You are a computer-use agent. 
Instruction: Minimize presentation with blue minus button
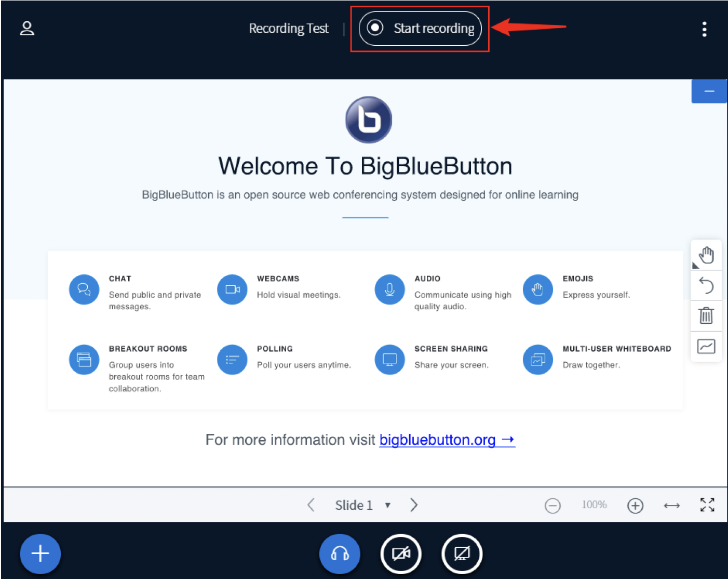point(709,91)
